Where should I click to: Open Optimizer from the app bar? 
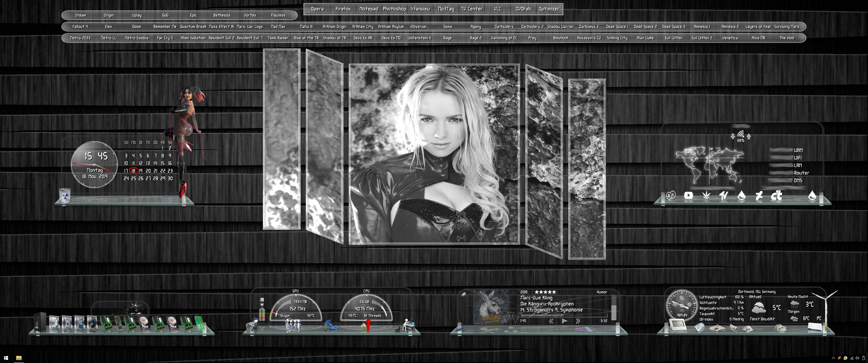(x=549, y=9)
